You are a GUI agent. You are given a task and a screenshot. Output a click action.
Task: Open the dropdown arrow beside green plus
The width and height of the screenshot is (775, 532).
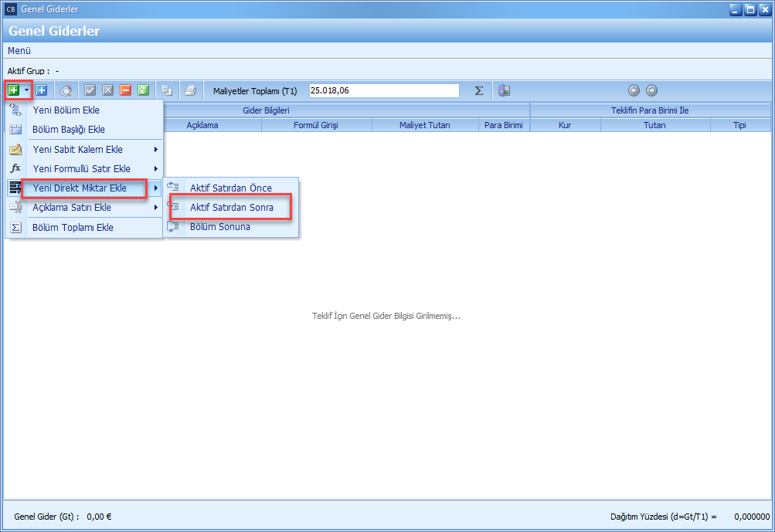tap(26, 90)
